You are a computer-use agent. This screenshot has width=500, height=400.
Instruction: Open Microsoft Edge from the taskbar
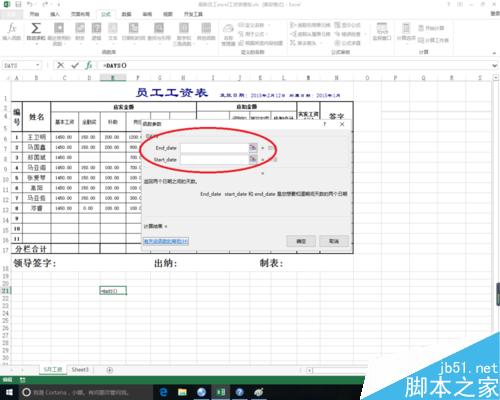click(163, 392)
